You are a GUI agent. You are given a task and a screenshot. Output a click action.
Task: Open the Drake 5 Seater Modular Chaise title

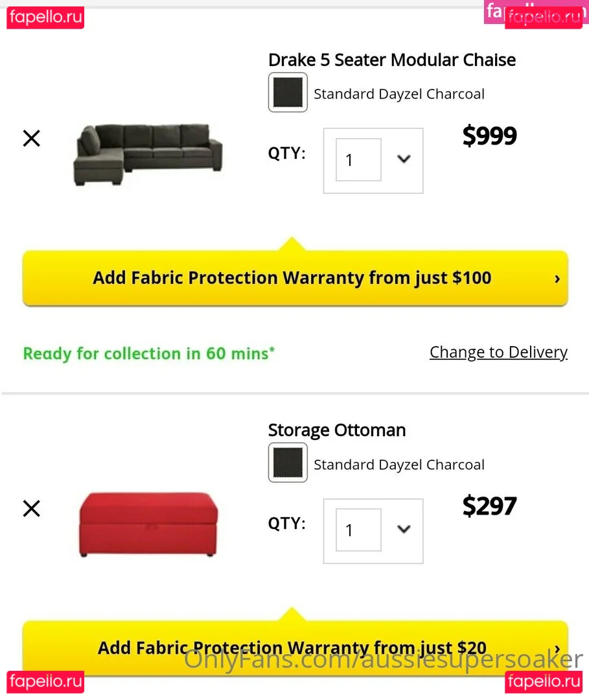[392, 60]
